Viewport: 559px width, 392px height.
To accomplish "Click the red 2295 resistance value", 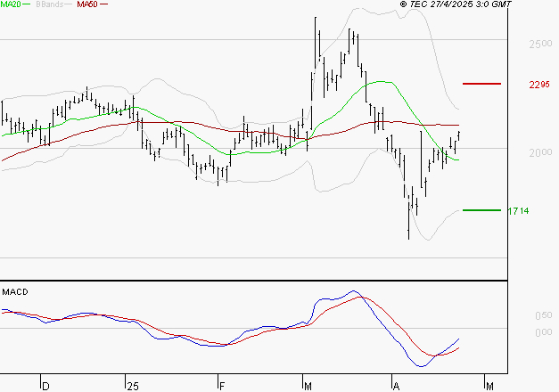I will [539, 85].
